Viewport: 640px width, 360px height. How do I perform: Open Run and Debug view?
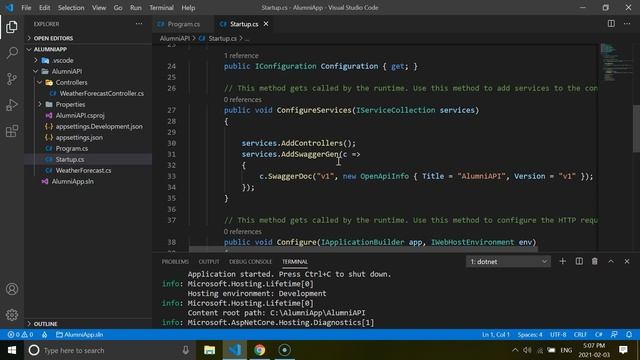[12, 105]
